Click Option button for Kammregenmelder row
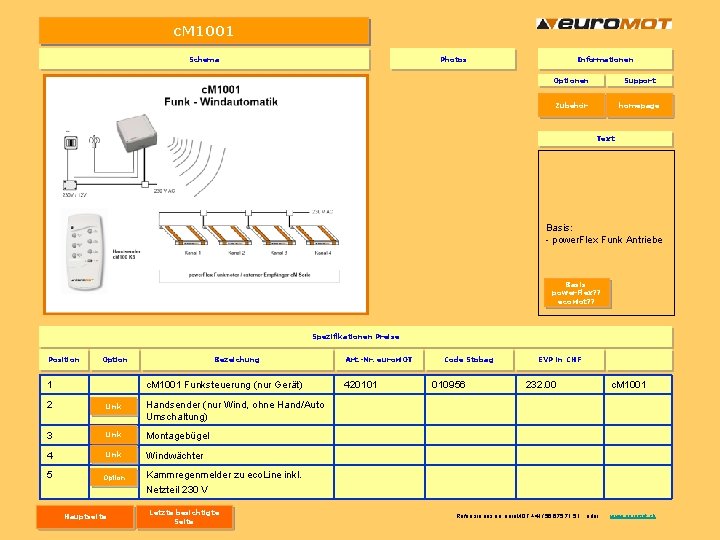 113,478
